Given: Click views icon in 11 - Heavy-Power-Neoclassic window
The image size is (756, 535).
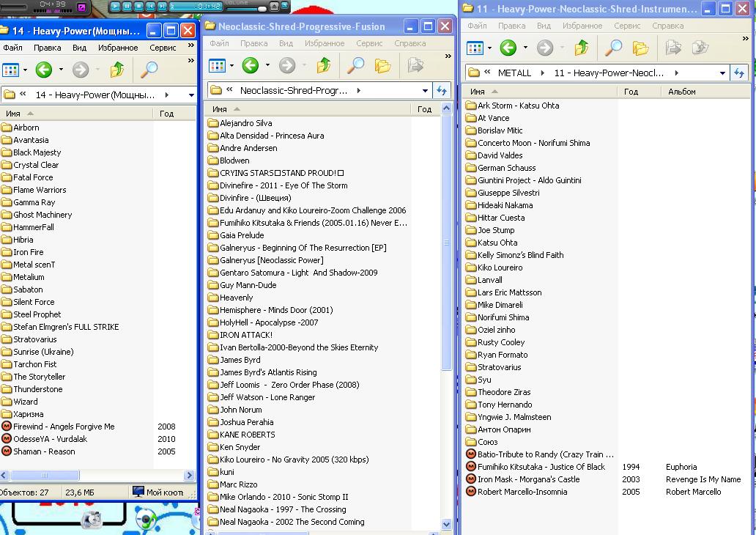Looking at the screenshot, I should [475, 48].
